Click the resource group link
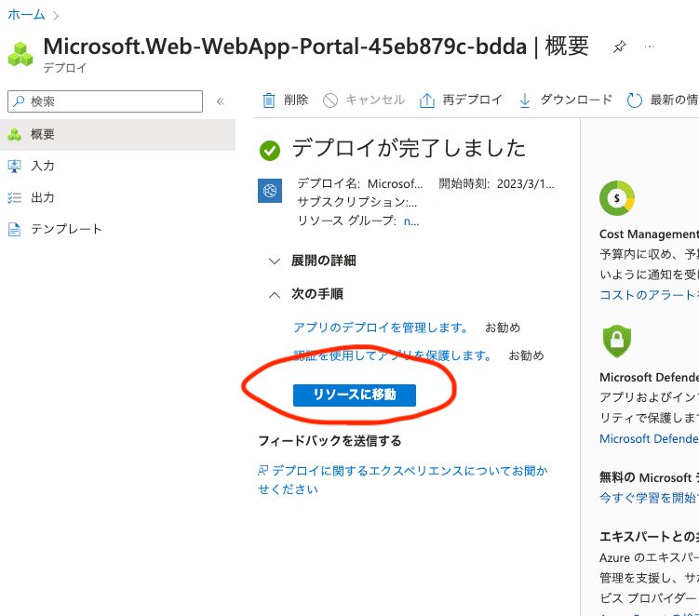The image size is (699, 616). click(x=411, y=221)
